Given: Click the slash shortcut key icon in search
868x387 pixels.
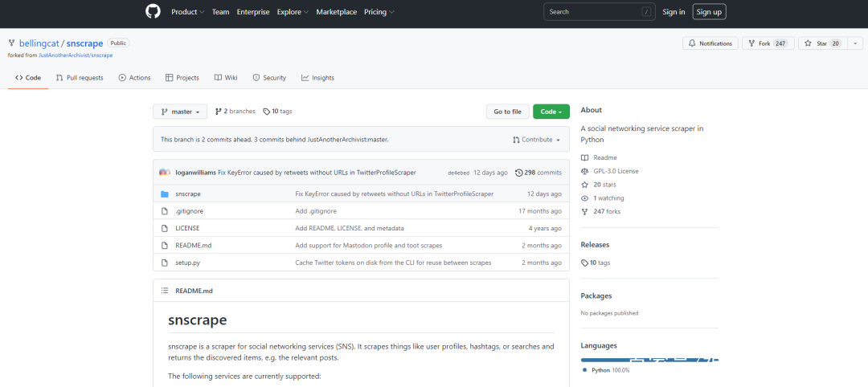Looking at the screenshot, I should [646, 11].
